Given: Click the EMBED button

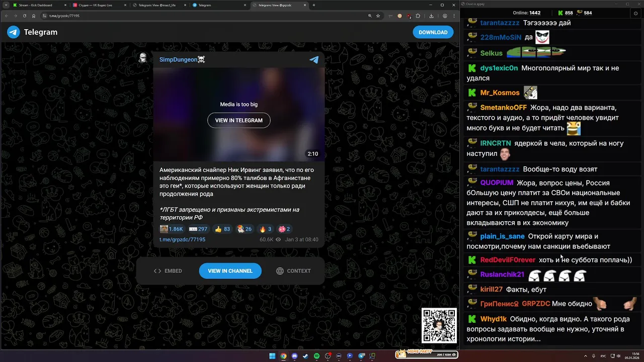Looking at the screenshot, I should tap(168, 271).
